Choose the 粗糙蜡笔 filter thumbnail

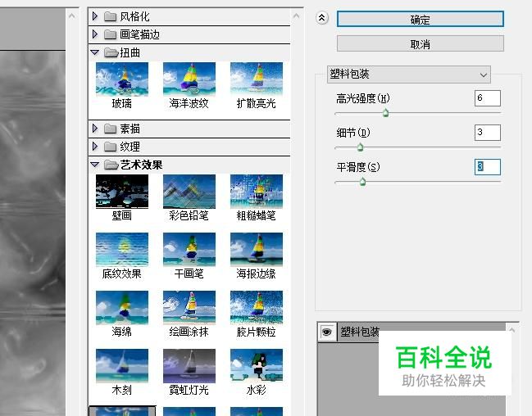pos(256,192)
